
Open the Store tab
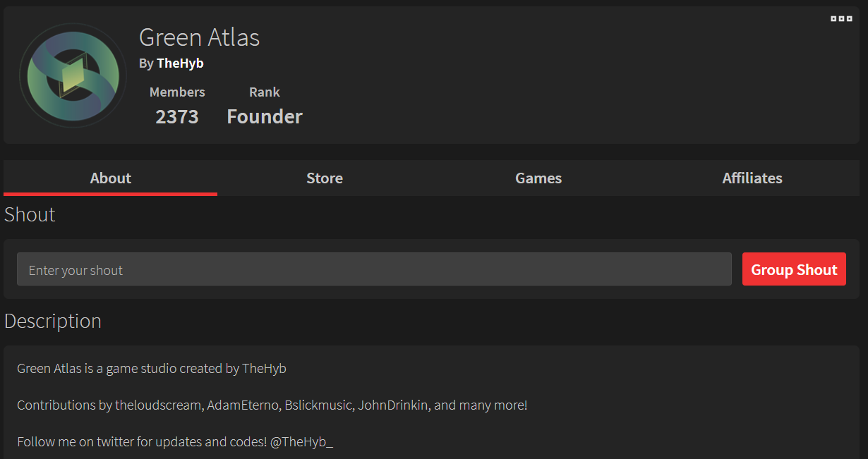(325, 178)
